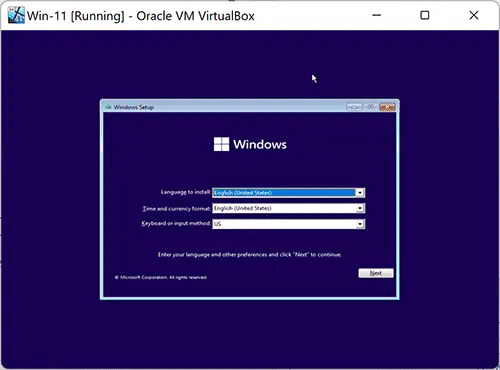Screen dimensions: 500x370
Task: Click the Windows Setup dialog's title icon
Action: tap(108, 107)
